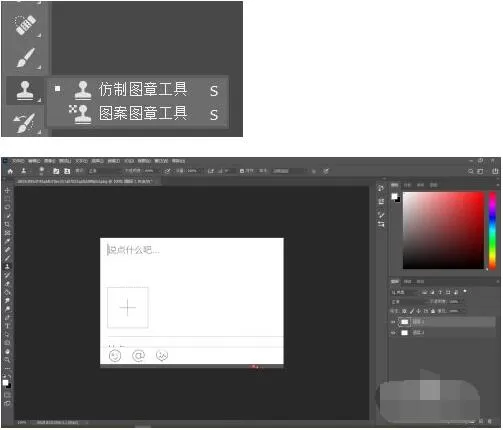Pick a red shade in color field

(x=443, y=230)
